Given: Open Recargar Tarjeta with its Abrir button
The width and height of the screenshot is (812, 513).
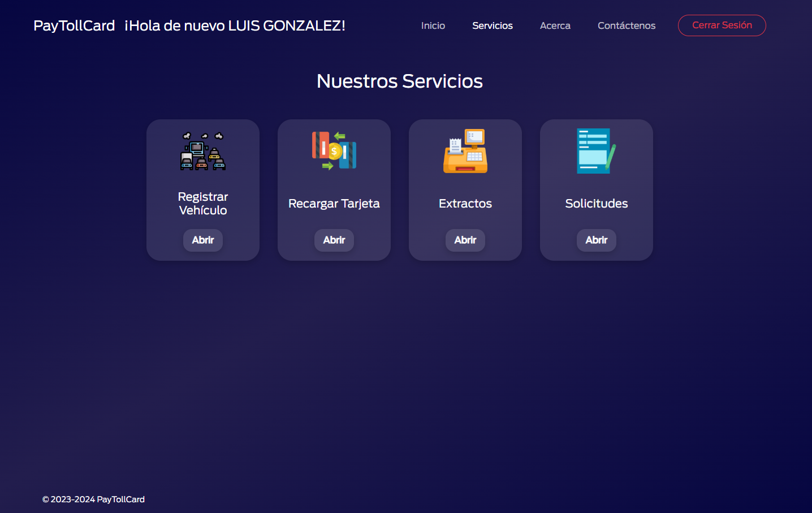Looking at the screenshot, I should 334,240.
